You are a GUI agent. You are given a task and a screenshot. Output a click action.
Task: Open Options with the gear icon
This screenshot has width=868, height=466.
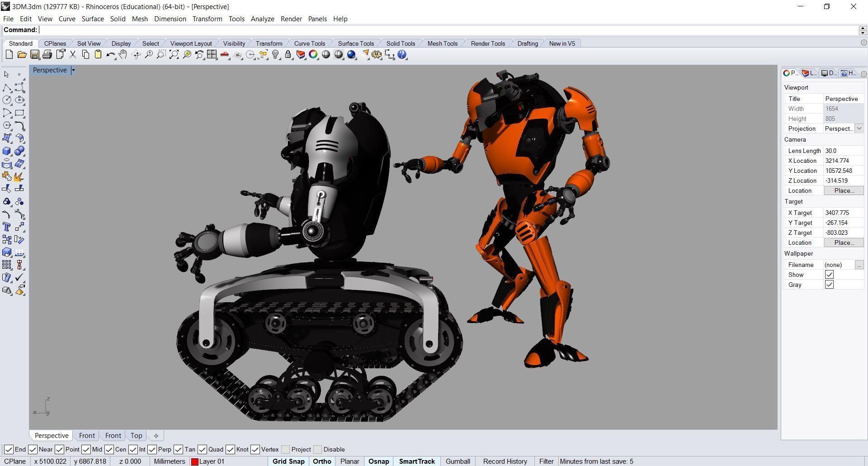(377, 55)
